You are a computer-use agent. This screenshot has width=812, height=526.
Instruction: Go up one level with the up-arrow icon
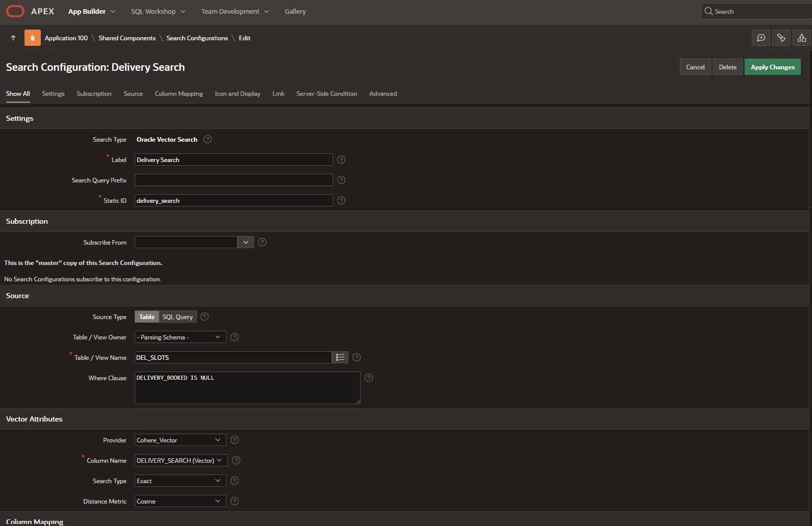[13, 38]
